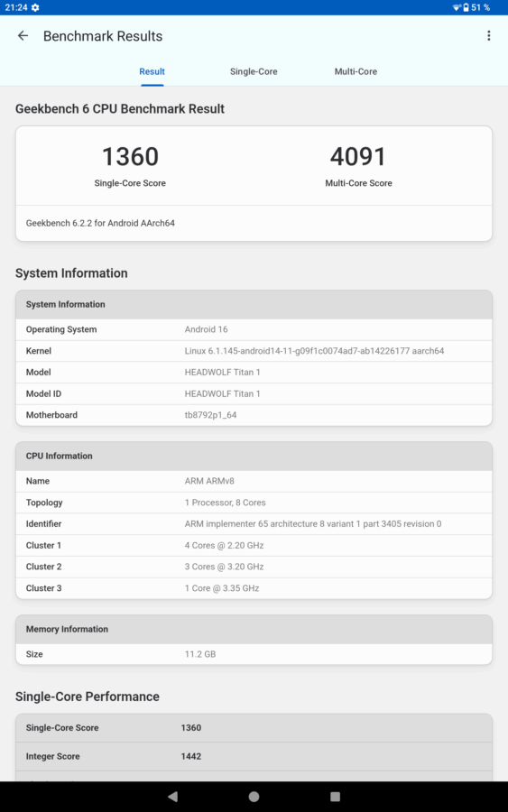This screenshot has width=508, height=812.
Task: Tap the 1 Processor, 8 Cores value
Action: [x=226, y=503]
